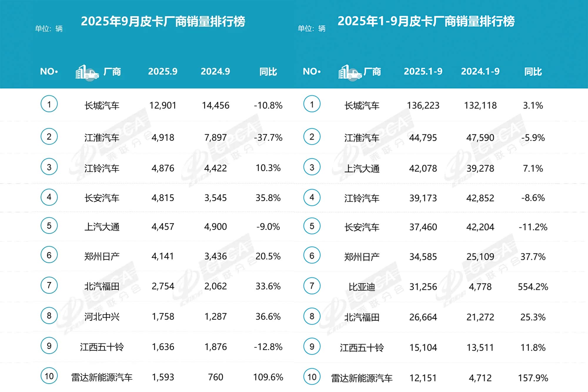Click the 2025.1-9 column header
The height and width of the screenshot is (392, 588).
(423, 71)
